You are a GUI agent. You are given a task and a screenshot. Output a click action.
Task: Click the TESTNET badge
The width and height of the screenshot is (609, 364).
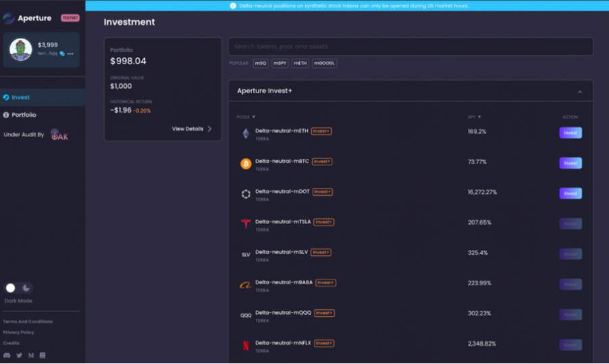[70, 18]
